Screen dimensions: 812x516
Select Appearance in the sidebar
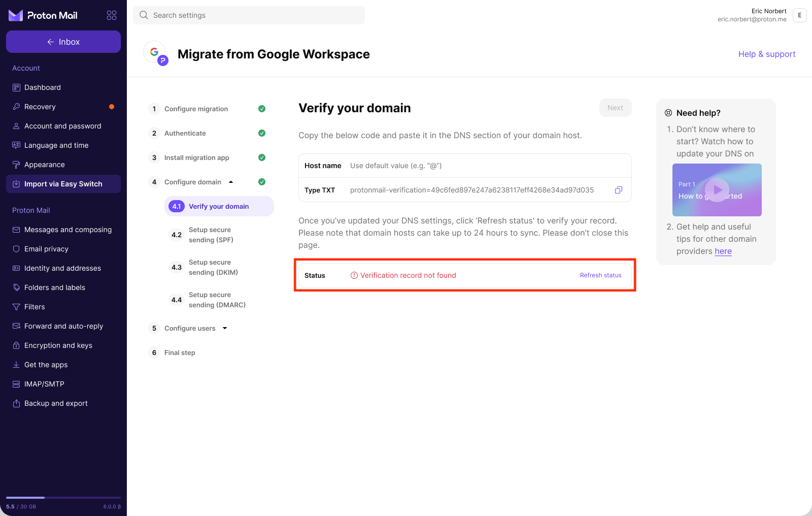pyautogui.click(x=63, y=165)
